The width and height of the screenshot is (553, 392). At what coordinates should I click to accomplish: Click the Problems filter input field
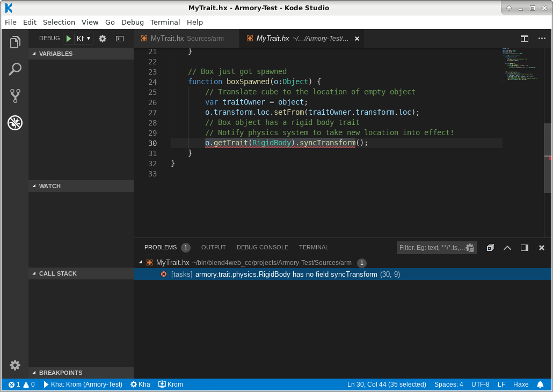point(430,247)
